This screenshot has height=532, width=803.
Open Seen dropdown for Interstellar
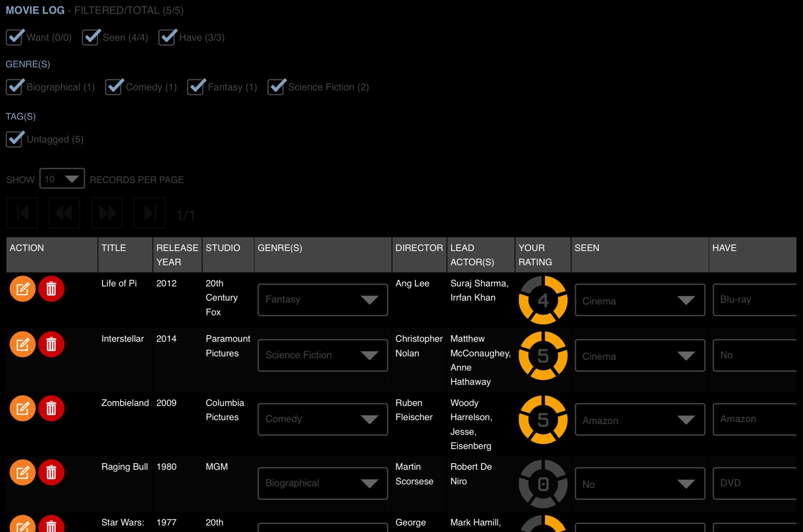point(640,355)
